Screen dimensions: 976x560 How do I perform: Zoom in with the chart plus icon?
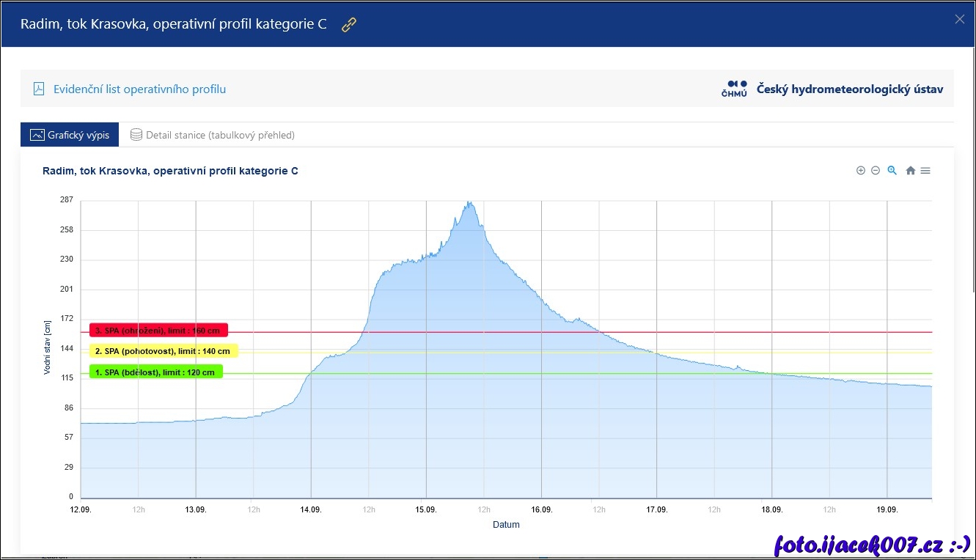(861, 171)
